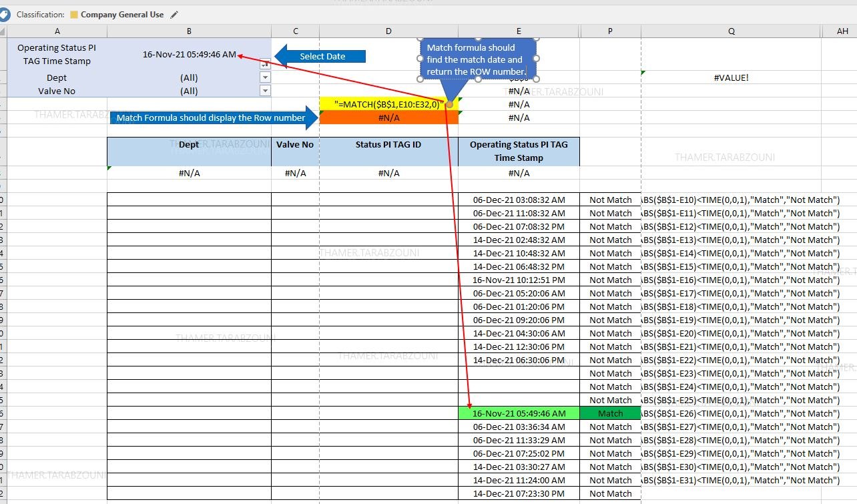Select the 14-Dec-21 07:23:30 PM cell
Screen dimensions: 857x504
pyautogui.click(x=519, y=493)
